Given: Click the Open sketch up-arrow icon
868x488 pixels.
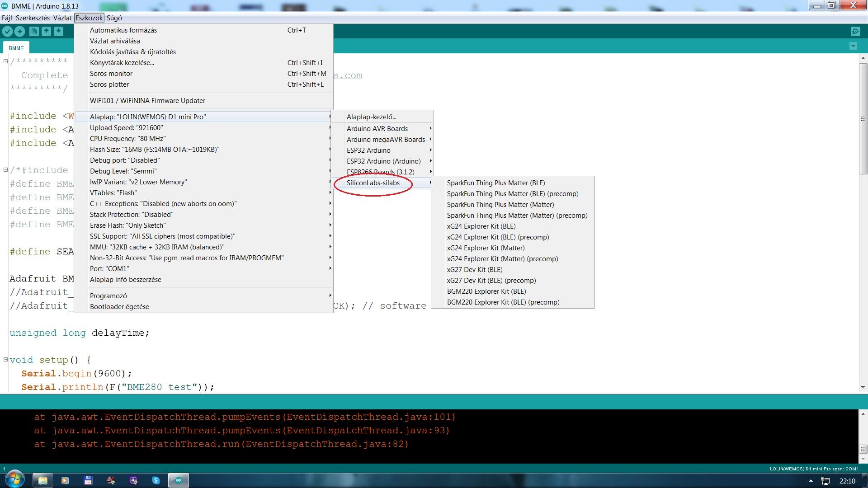Looking at the screenshot, I should [x=46, y=31].
